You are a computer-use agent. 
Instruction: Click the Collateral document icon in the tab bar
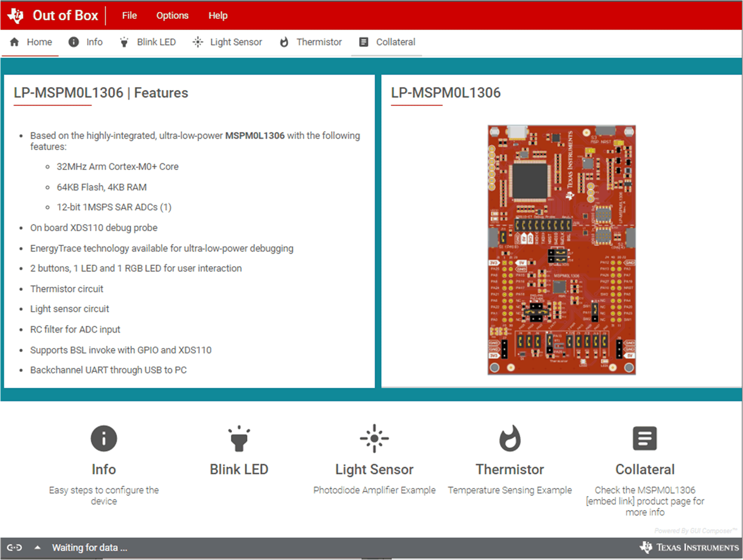pos(364,42)
